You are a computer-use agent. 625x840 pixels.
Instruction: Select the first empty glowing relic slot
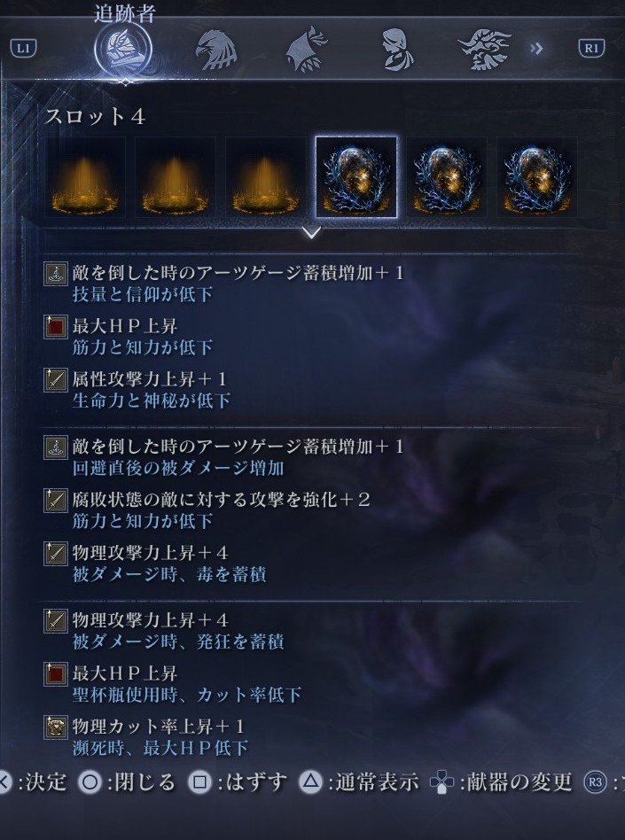[85, 177]
